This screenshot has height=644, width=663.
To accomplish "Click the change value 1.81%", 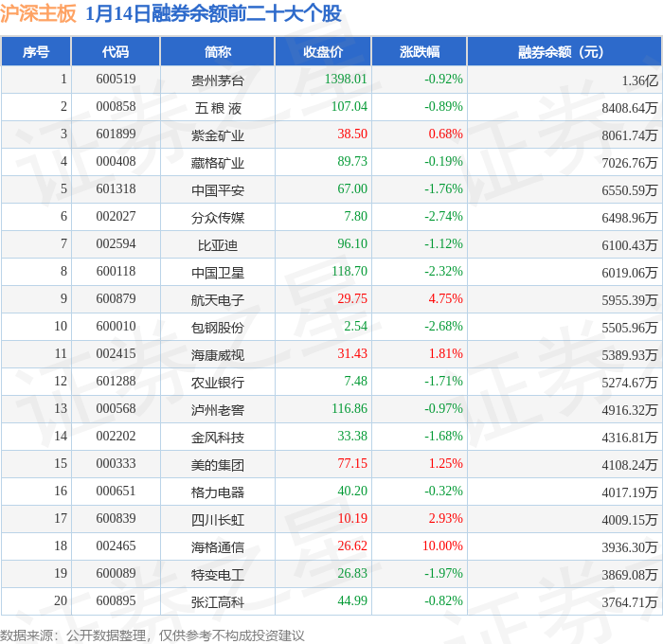I will point(446,354).
